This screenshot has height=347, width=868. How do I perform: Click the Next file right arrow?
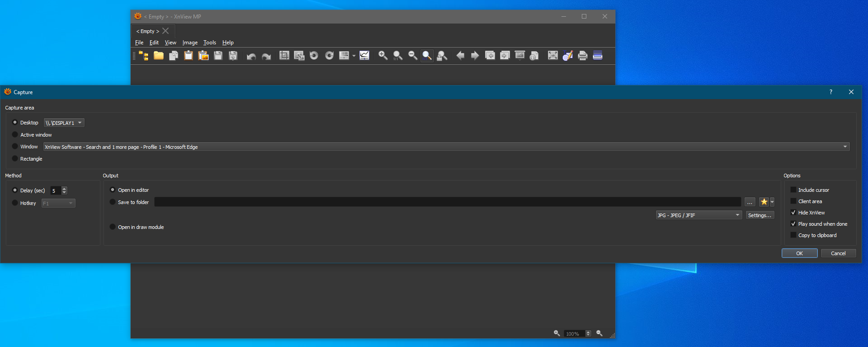tap(475, 56)
